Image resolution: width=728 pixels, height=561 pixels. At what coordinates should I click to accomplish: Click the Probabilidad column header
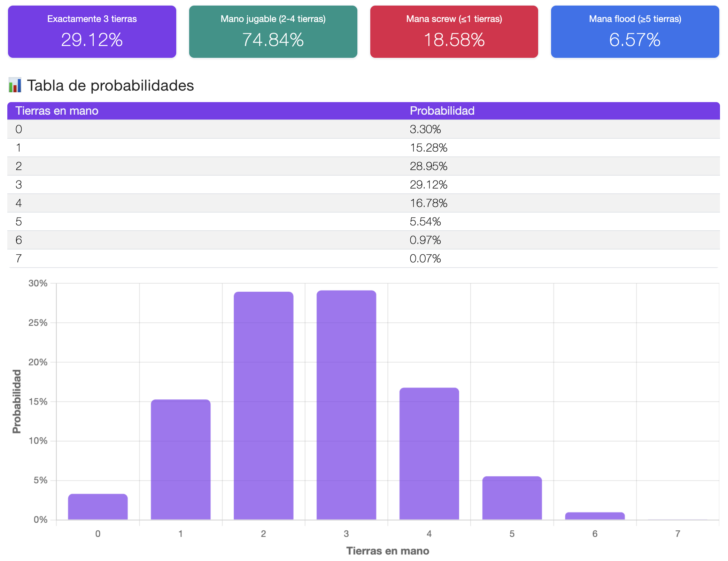pos(442,111)
